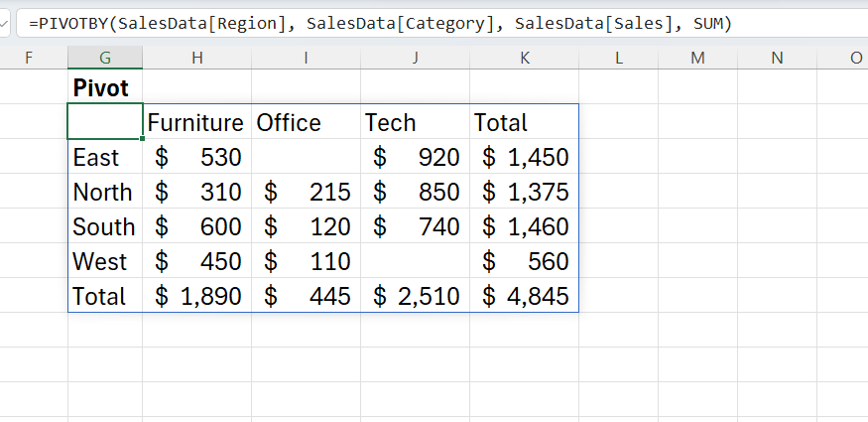Viewport: 868px width, 422px height.
Task: Click North total value $1,375
Action: 524,191
